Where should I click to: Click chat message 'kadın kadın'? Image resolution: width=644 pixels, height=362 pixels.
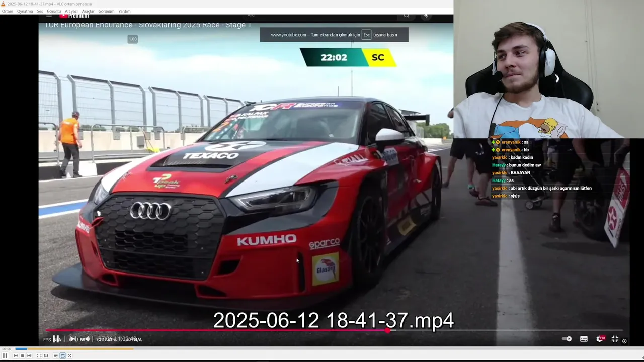[512, 157]
